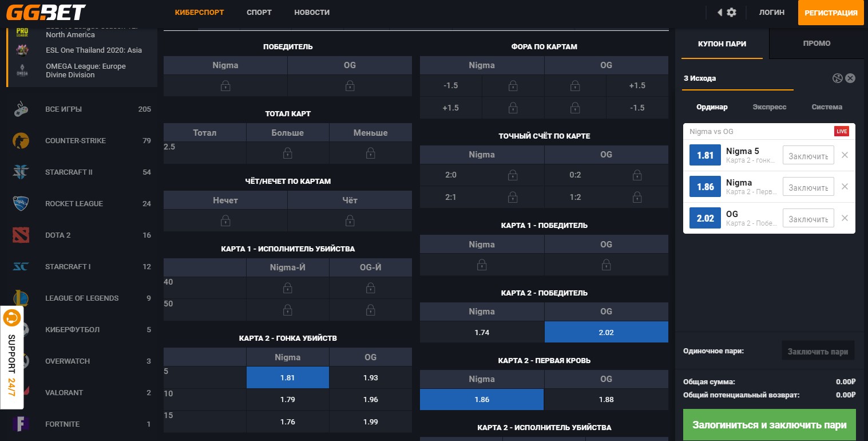Viewport: 868px width, 441px height.
Task: Click the Overwatch games entry
Action: [x=82, y=361]
